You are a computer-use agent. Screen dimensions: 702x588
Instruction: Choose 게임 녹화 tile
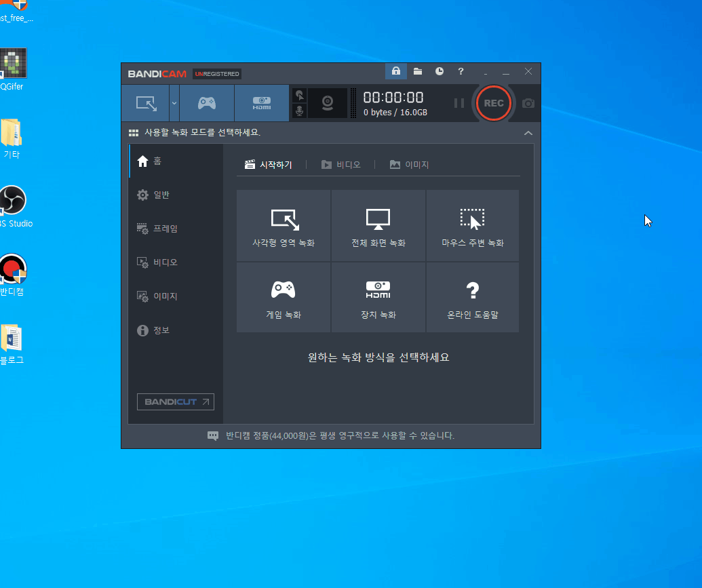click(284, 297)
